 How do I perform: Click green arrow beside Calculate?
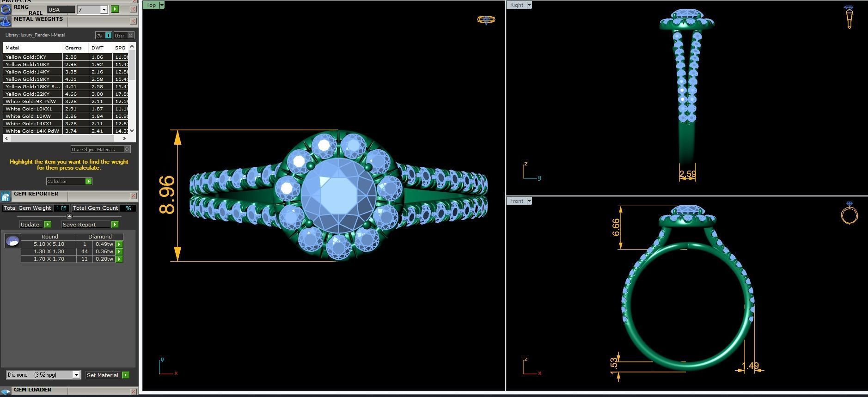[88, 181]
